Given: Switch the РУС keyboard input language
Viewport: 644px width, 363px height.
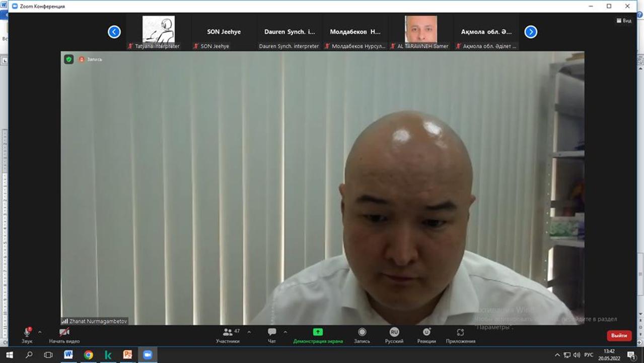Looking at the screenshot, I should click(589, 355).
